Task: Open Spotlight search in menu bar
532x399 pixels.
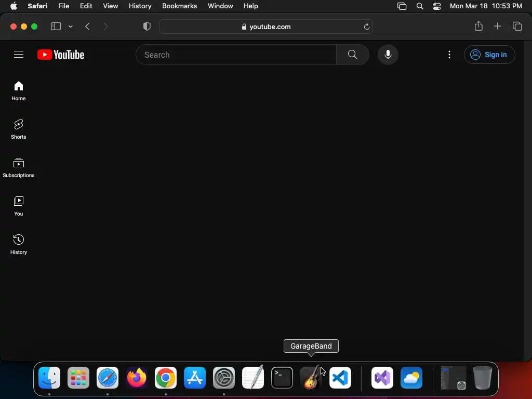Action: [x=420, y=6]
